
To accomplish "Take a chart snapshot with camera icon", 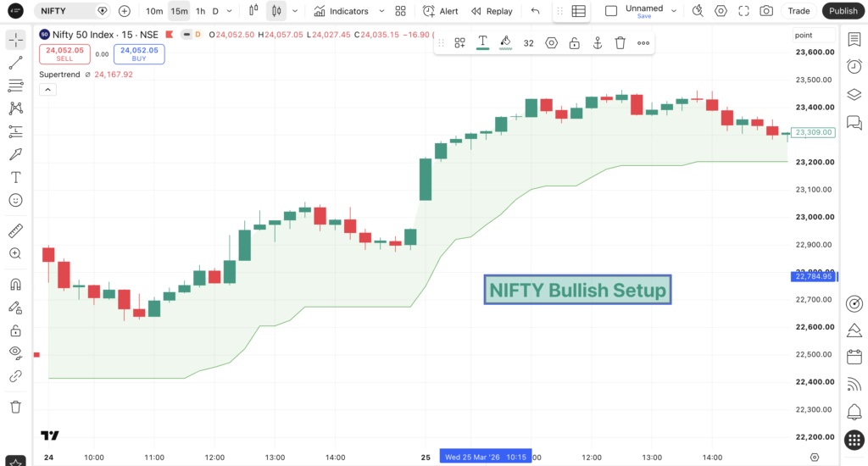I will [x=766, y=11].
